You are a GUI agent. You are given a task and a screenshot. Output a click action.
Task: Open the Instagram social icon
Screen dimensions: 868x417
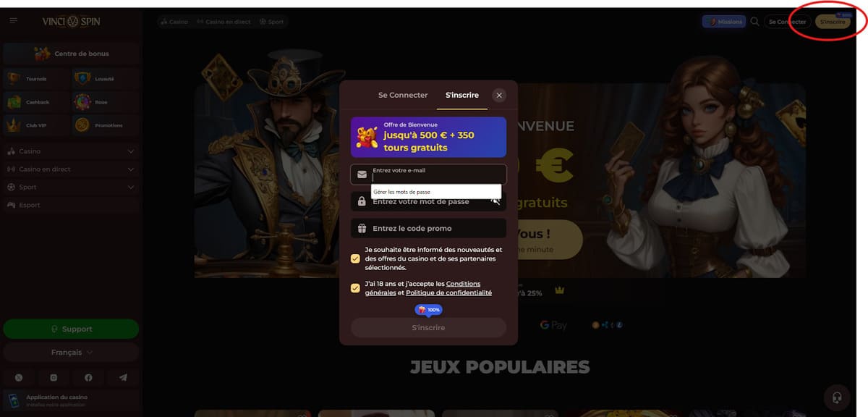(54, 378)
